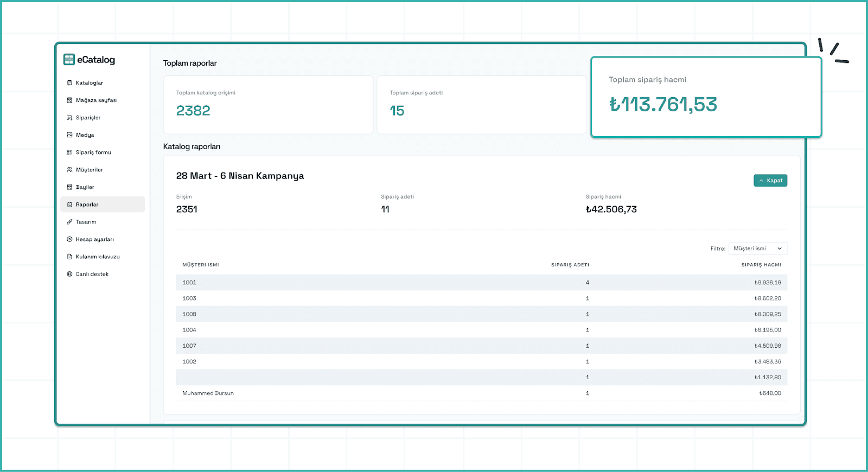The height and width of the screenshot is (472, 868).
Task: Go to Sipariş formu in sidebar
Action: [93, 152]
